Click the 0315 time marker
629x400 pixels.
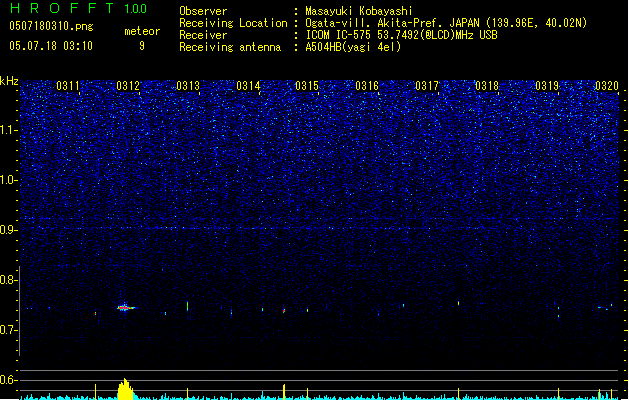click(307, 86)
